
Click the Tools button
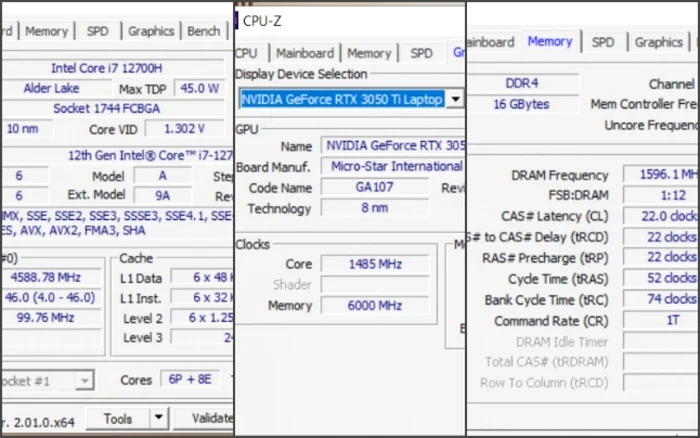pos(118,419)
